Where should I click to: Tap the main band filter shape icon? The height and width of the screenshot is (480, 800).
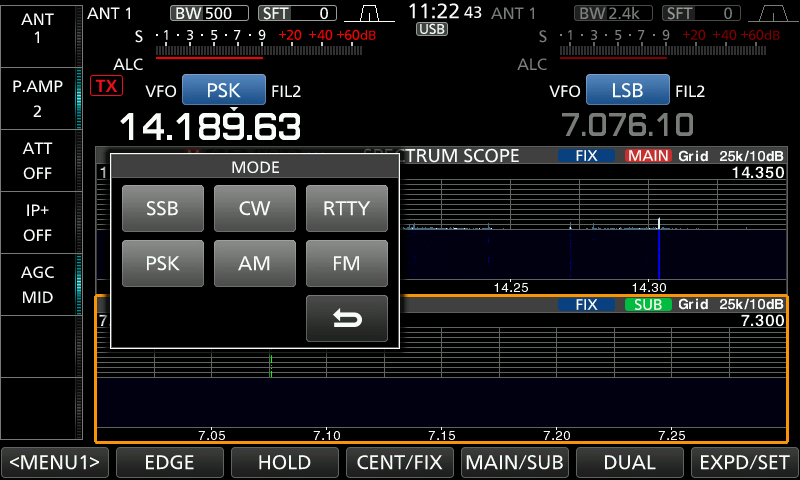pos(369,13)
